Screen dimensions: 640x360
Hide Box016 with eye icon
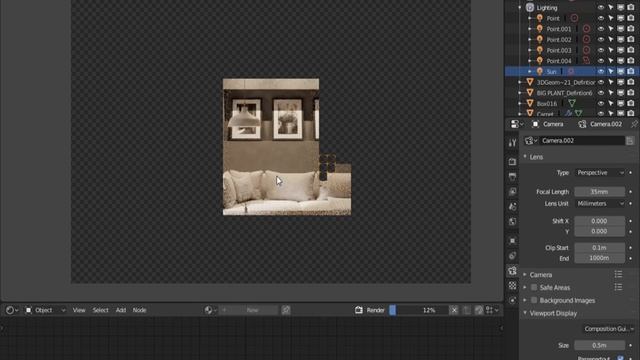click(601, 103)
